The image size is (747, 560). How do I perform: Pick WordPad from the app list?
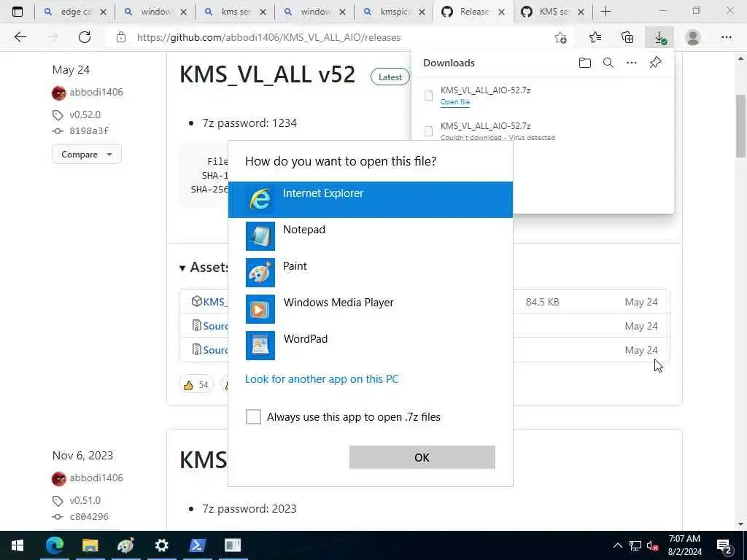[x=370, y=345]
